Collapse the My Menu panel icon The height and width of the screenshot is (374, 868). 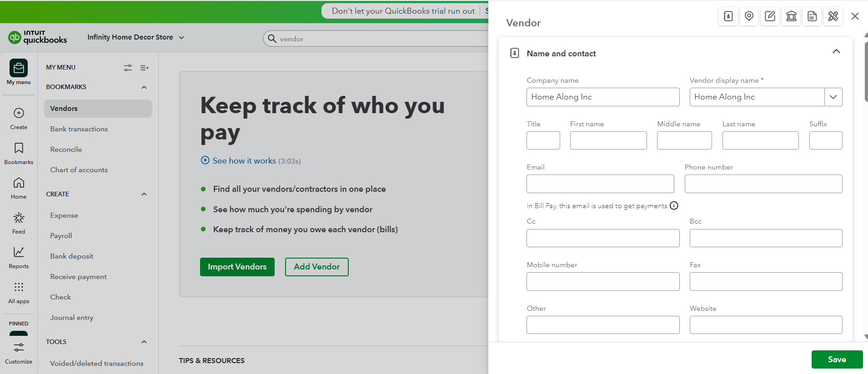144,68
